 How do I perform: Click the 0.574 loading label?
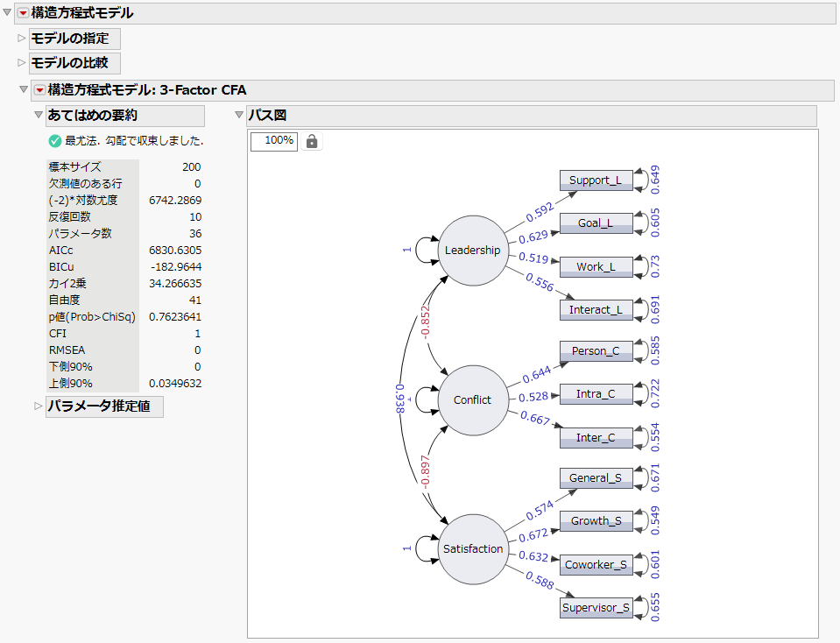[540, 511]
